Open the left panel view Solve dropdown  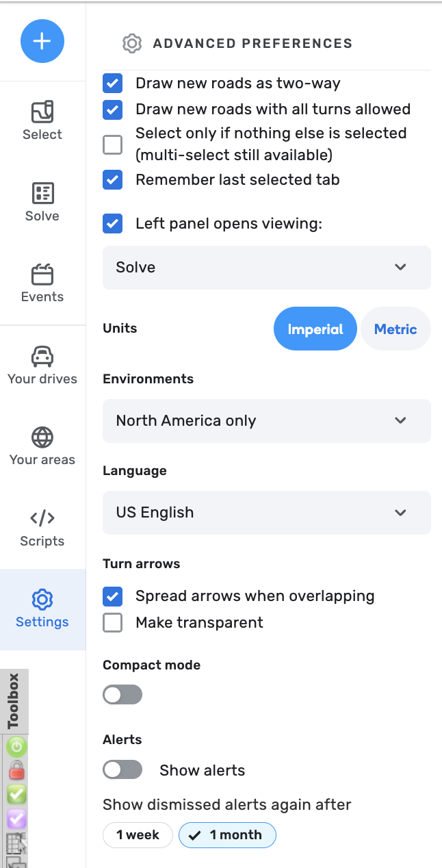click(x=267, y=267)
